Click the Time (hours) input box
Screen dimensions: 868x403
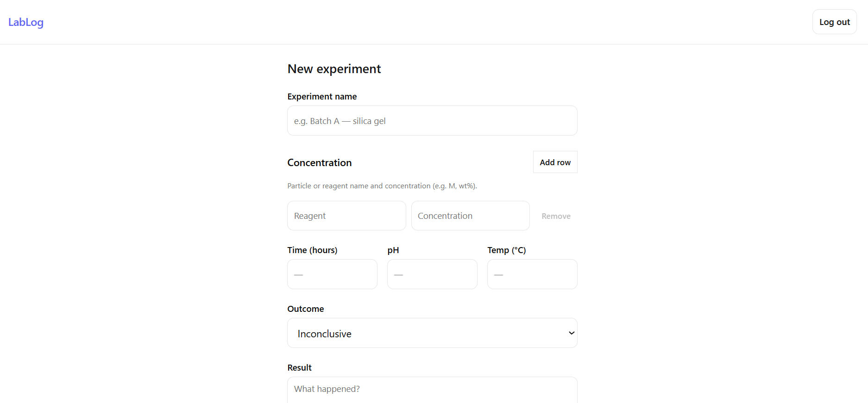(x=332, y=274)
